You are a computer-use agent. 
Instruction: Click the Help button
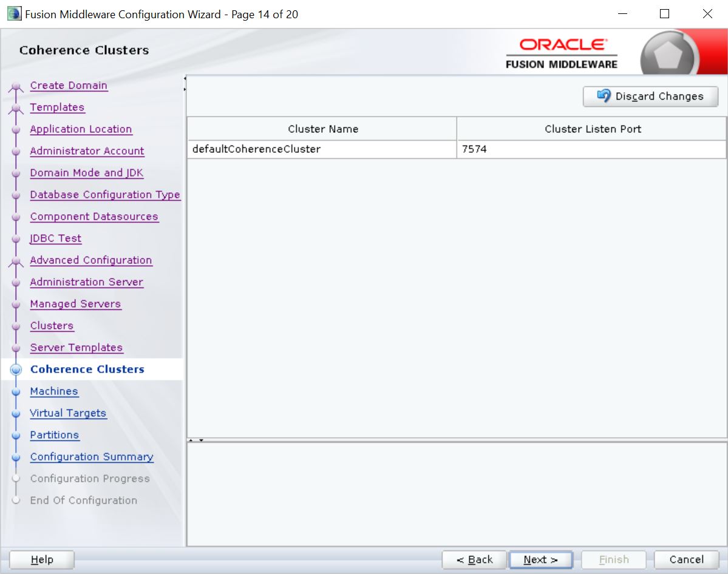click(42, 559)
